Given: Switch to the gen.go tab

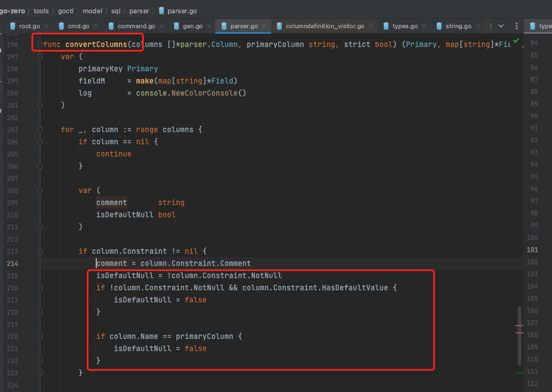Looking at the screenshot, I should click(x=192, y=25).
